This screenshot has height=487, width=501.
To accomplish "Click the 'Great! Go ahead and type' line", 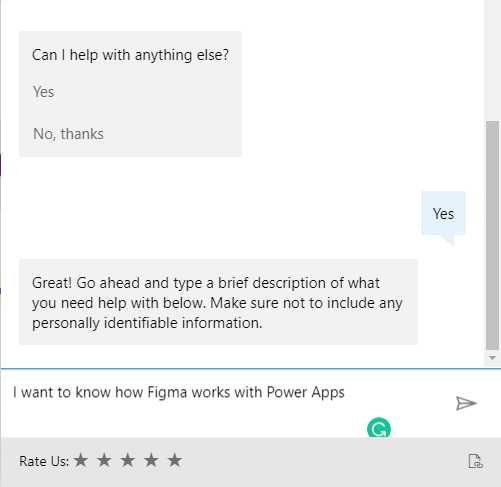I will pyautogui.click(x=206, y=283).
